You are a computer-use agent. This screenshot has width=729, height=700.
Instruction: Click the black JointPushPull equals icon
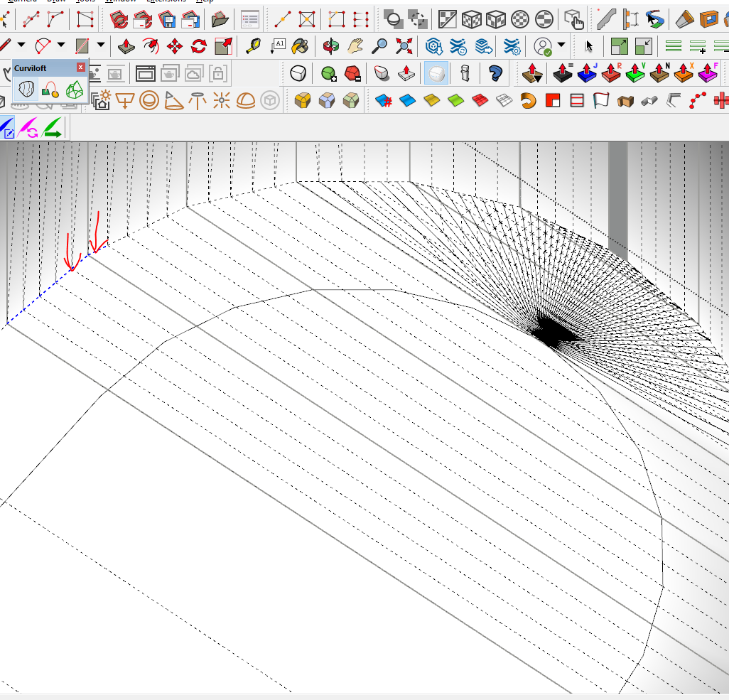coord(563,73)
